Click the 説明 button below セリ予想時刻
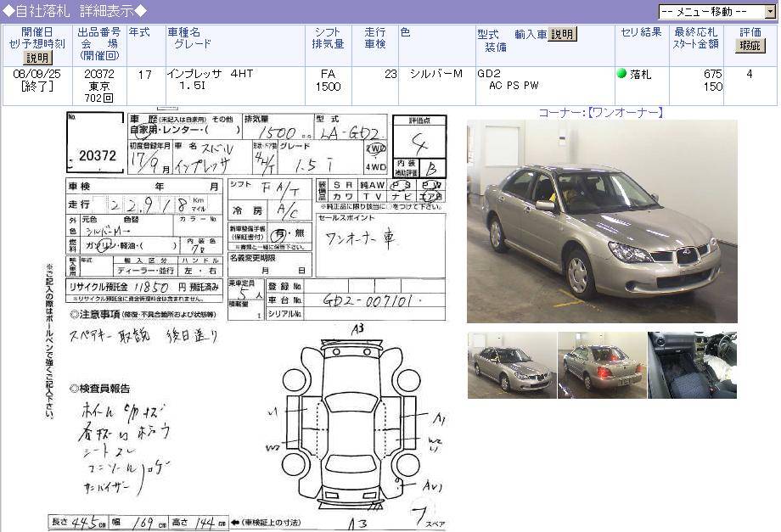Viewport: 781px width, 532px height. pos(37,58)
